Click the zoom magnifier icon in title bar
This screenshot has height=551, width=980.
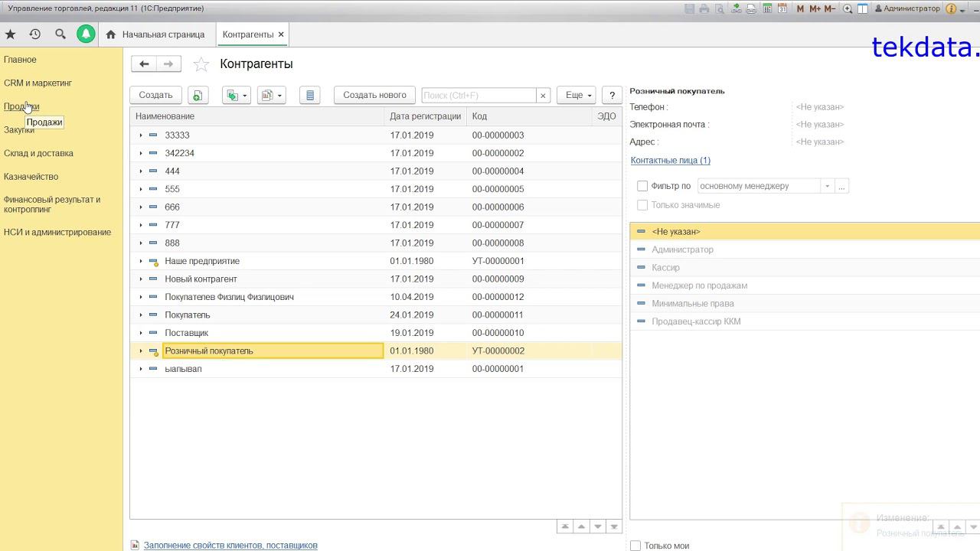(848, 9)
